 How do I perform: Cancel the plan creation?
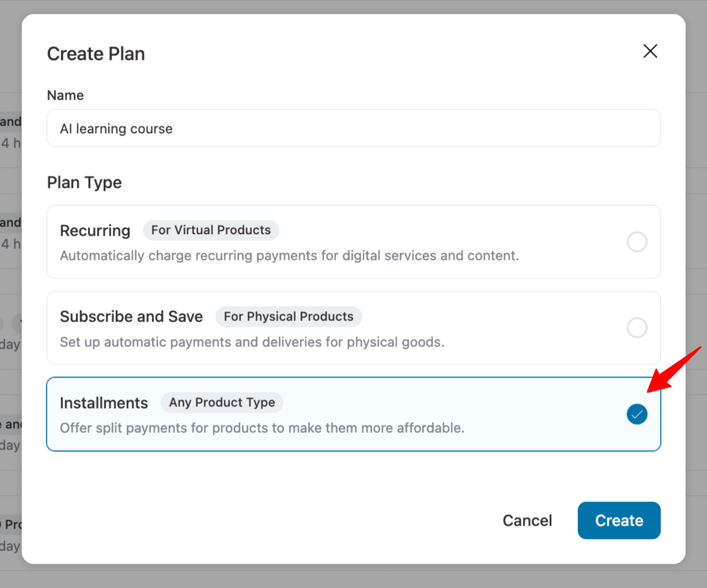[x=527, y=520]
